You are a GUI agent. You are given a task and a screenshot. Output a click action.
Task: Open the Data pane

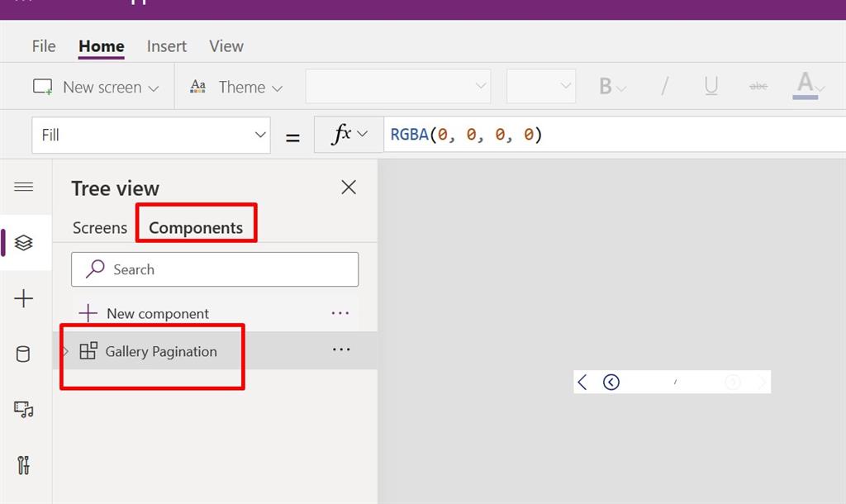[25, 354]
